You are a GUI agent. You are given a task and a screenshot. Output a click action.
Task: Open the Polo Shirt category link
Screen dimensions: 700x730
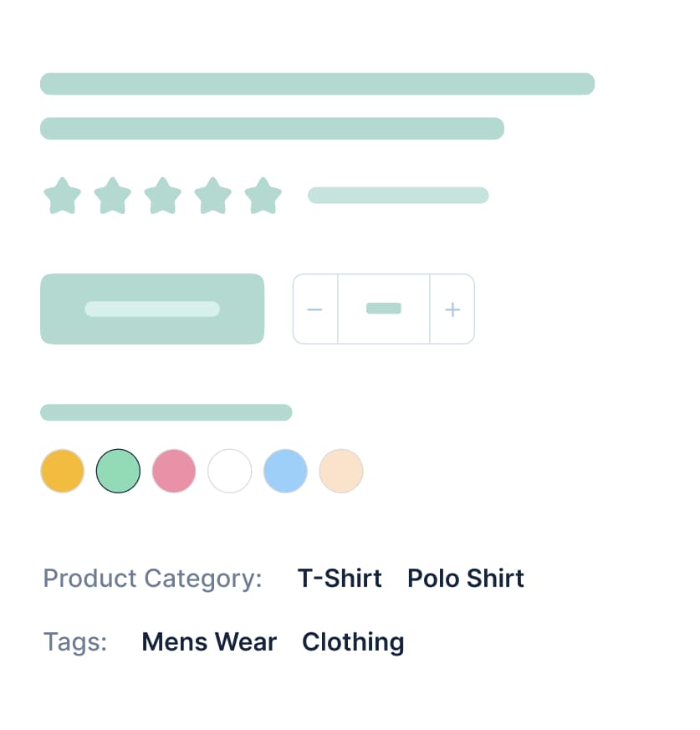(x=466, y=579)
